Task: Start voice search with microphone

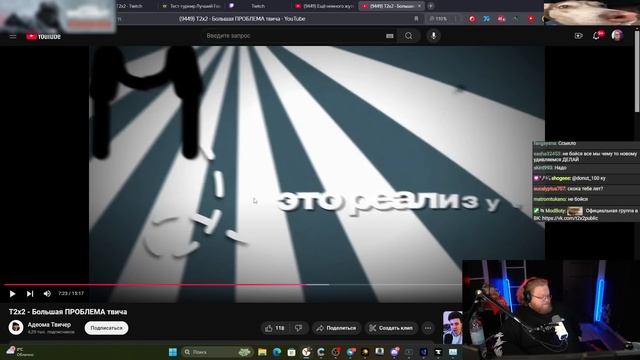Action: (x=433, y=36)
